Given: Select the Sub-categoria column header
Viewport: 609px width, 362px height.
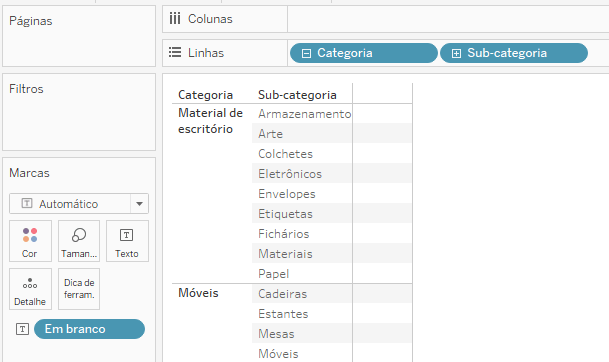Looking at the screenshot, I should 297,95.
